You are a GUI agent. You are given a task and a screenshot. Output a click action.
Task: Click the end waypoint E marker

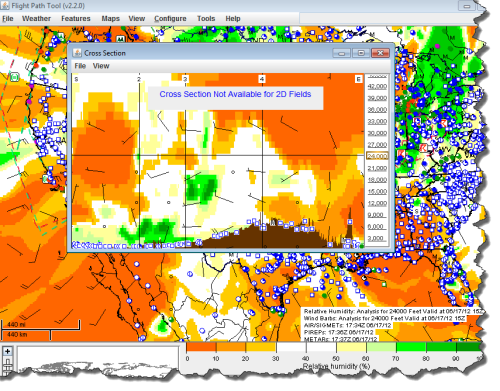pyautogui.click(x=358, y=79)
